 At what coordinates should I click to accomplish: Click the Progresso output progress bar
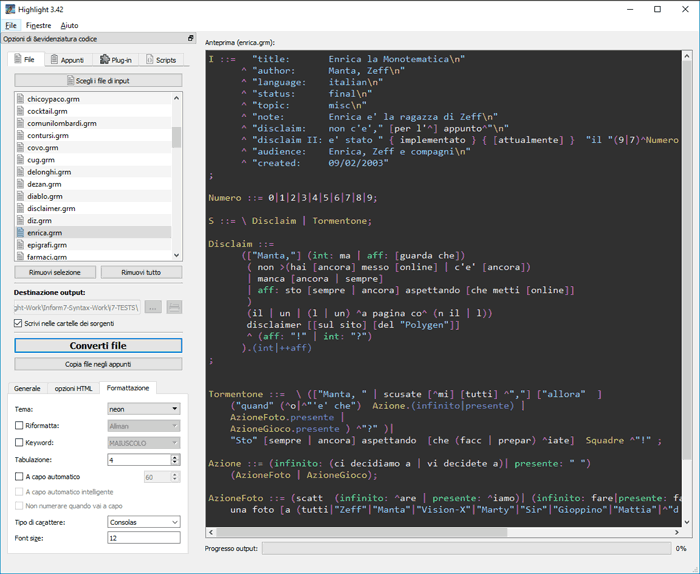click(x=467, y=549)
